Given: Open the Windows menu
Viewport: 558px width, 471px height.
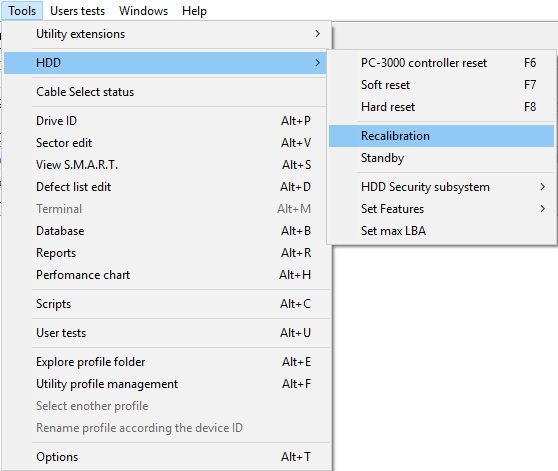Looking at the screenshot, I should [x=143, y=11].
